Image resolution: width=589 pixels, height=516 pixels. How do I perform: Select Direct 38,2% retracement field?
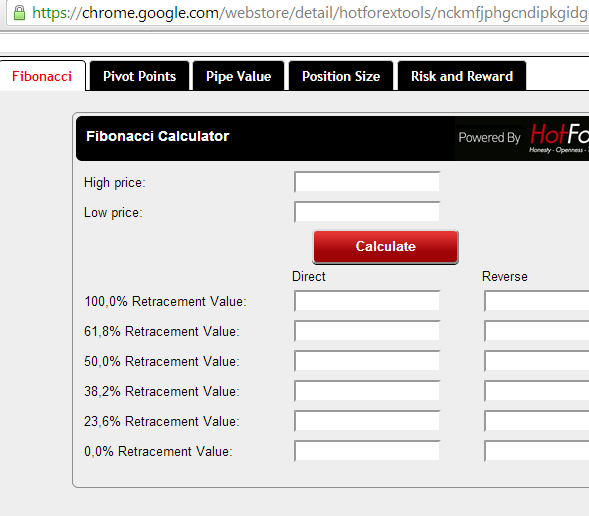[367, 391]
